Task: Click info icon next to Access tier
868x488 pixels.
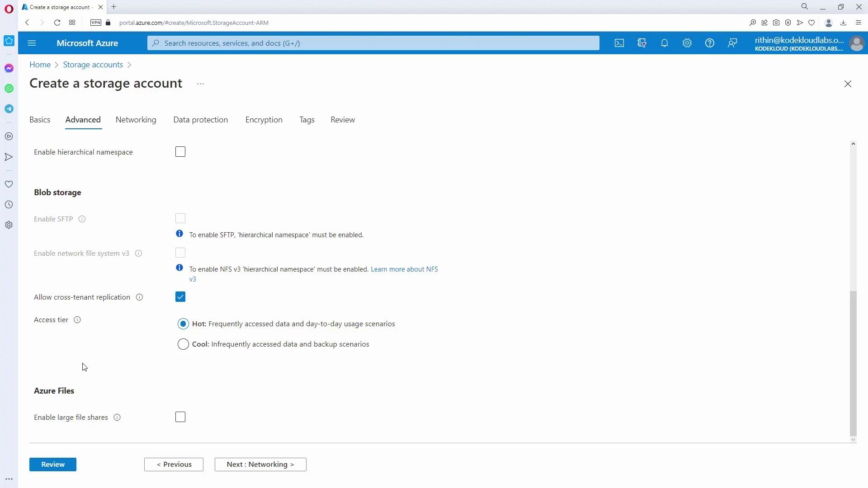Action: 77,320
